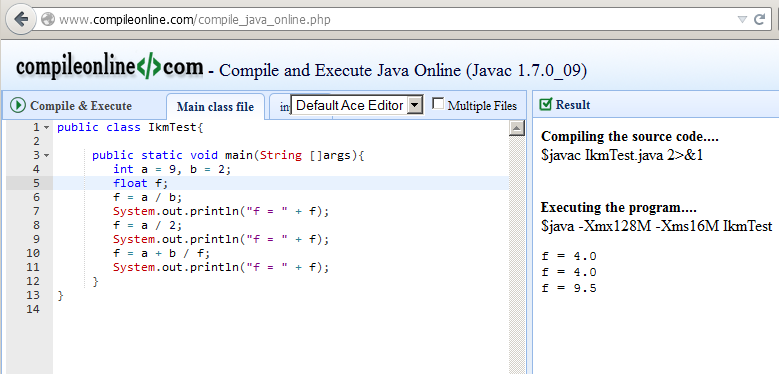Image resolution: width=779 pixels, height=374 pixels.
Task: Click the 'f = a + b / f;' line
Action: coord(161,253)
